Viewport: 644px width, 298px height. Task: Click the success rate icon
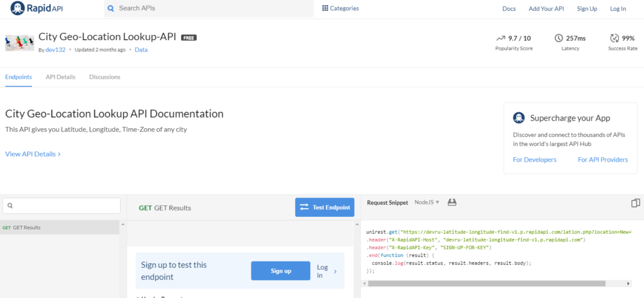(614, 38)
